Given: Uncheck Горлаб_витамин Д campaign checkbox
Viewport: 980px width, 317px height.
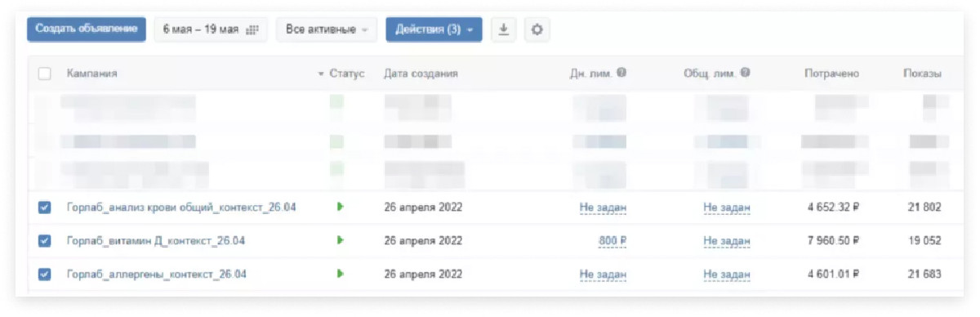Looking at the screenshot, I should [x=45, y=241].
